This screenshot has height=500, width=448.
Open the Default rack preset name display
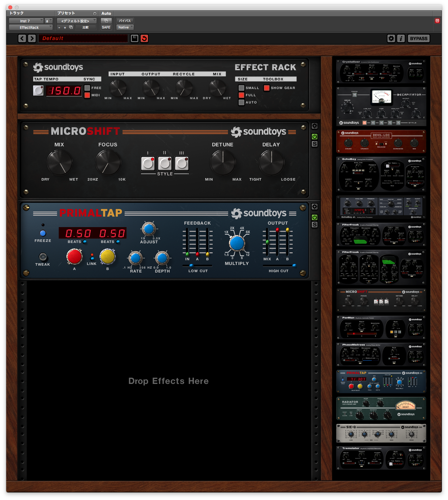click(83, 39)
